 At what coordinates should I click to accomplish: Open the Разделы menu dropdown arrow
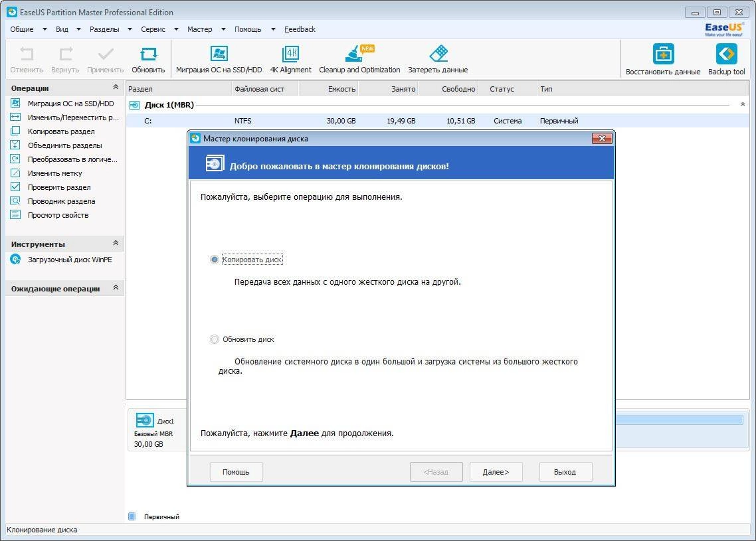pyautogui.click(x=130, y=29)
